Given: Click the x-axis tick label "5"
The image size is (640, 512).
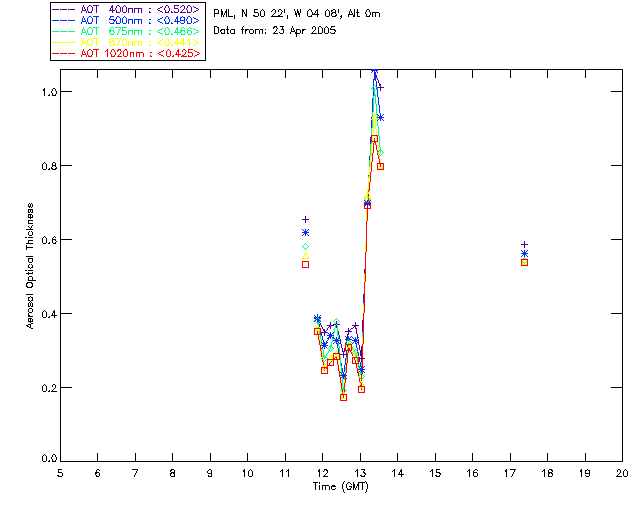Looking at the screenshot, I should coord(60,473).
